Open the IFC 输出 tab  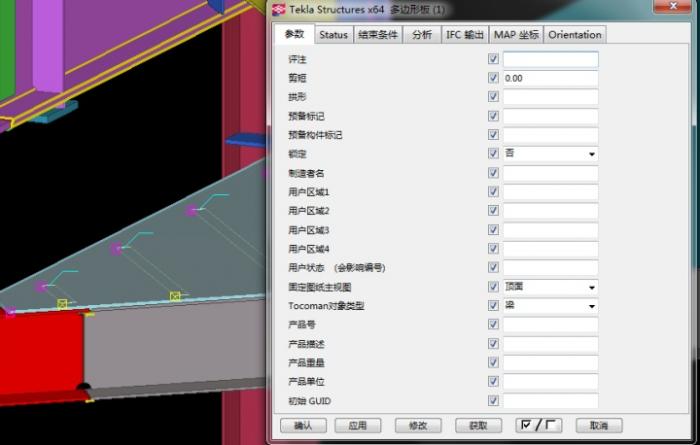(x=465, y=35)
